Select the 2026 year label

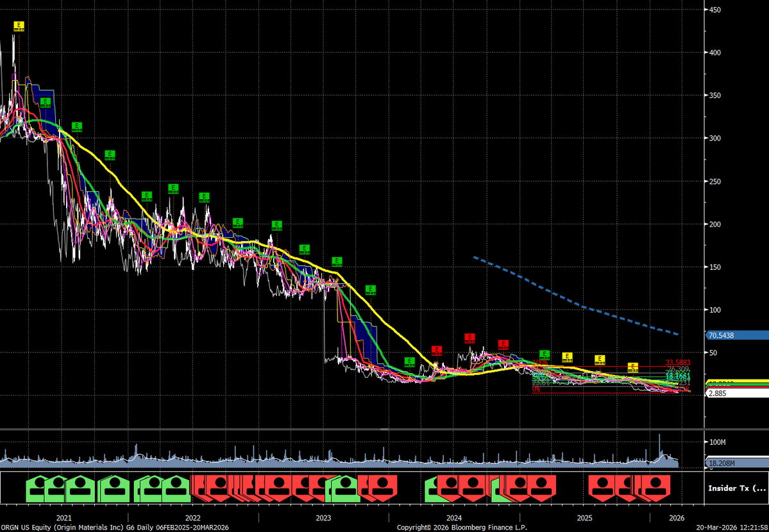[x=677, y=518]
